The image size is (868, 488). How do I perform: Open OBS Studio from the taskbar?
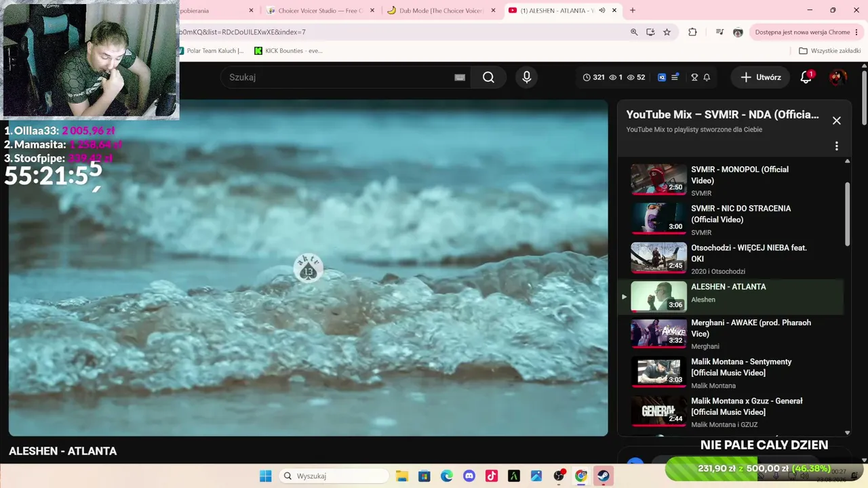559,476
